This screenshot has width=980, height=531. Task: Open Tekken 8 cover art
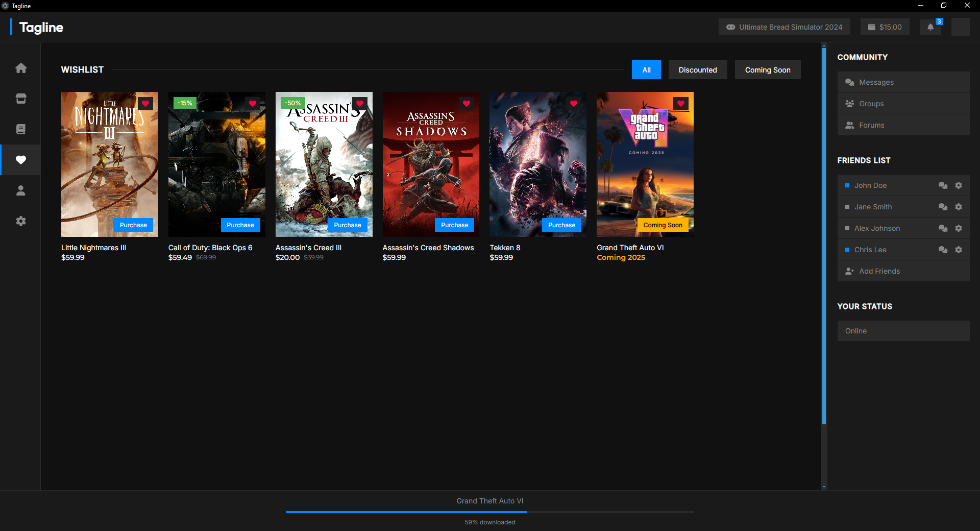(538, 164)
